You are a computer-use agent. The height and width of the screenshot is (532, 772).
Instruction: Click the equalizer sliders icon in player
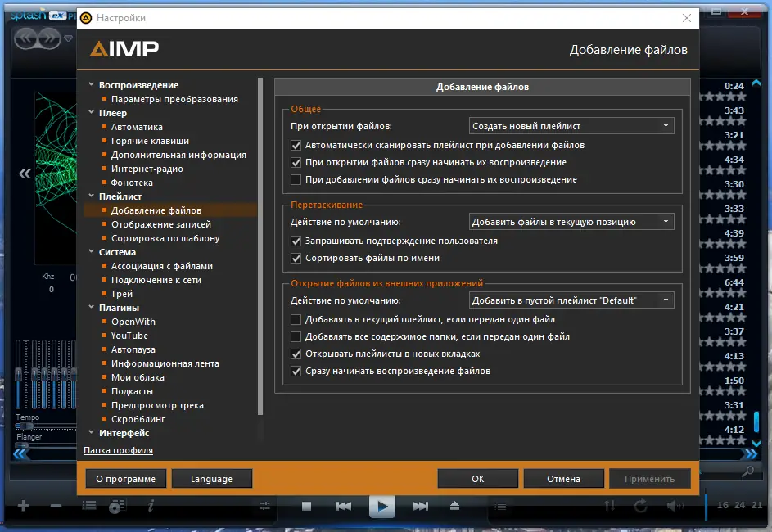265,506
